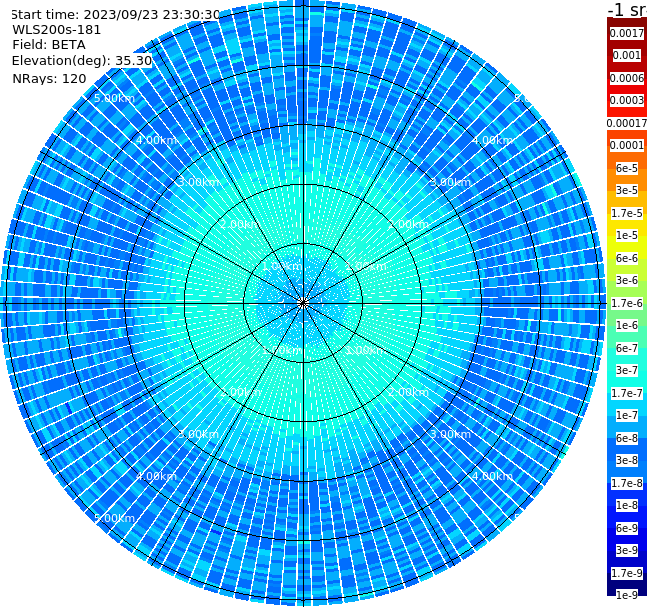
Task: Click the 1.7e-8 colorbar label
Action: coord(627,483)
